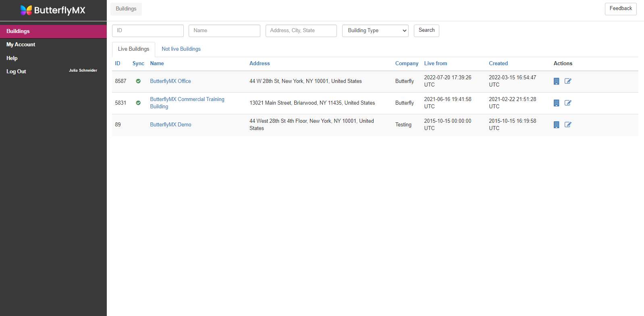Click the ButterflyMX butterfly logo
Image resolution: width=644 pixels, height=316 pixels.
[26, 10]
